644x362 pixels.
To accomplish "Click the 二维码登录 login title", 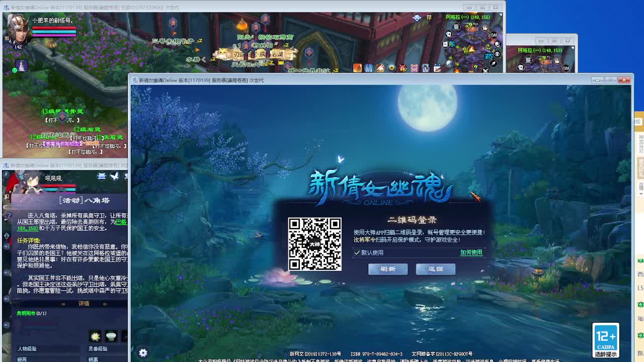I will 412,220.
